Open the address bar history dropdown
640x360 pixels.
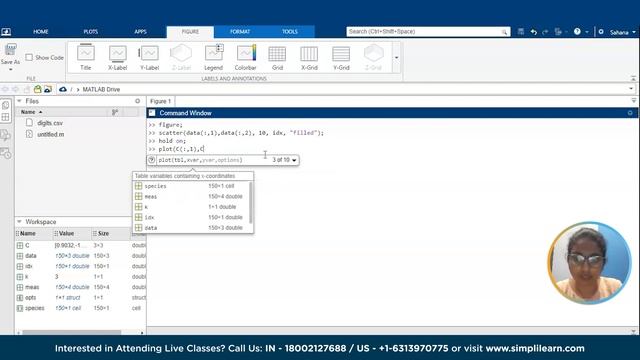pos(631,89)
